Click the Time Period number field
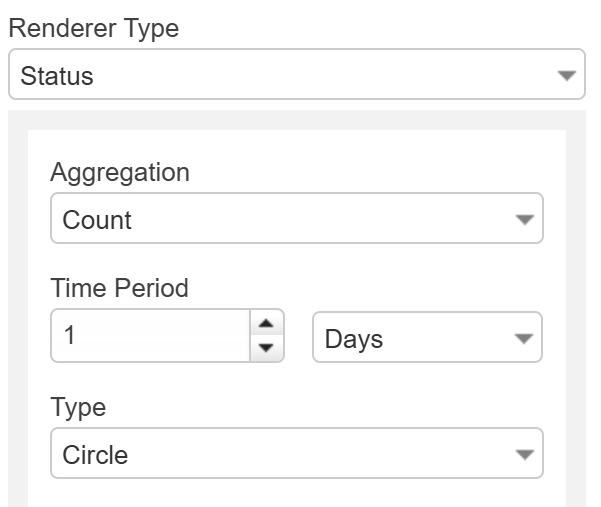The height and width of the screenshot is (507, 601). (x=150, y=336)
